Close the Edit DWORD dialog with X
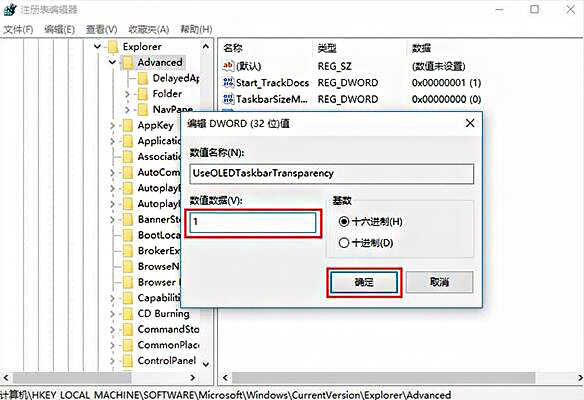This screenshot has height=400, width=584. (x=470, y=123)
